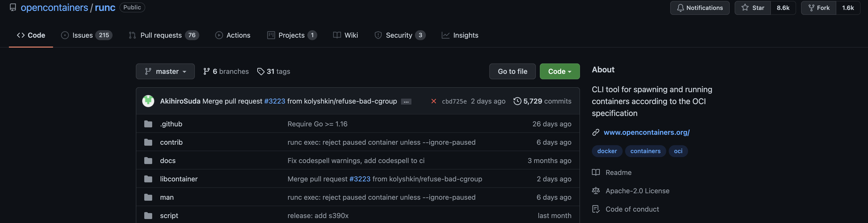Open the Projects tab
This screenshot has width=868, height=223.
tap(292, 35)
